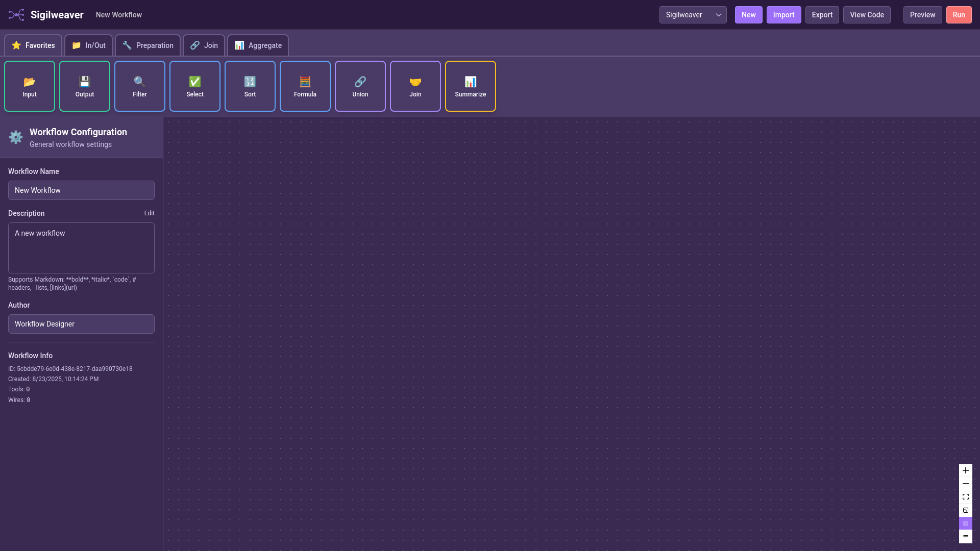Click the workflow ID text
The image size is (980, 551).
click(70, 369)
